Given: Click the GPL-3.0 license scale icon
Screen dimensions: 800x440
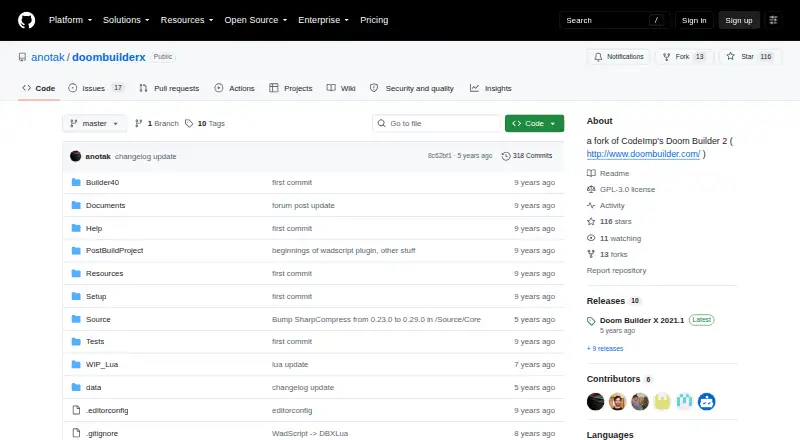Looking at the screenshot, I should tap(591, 189).
